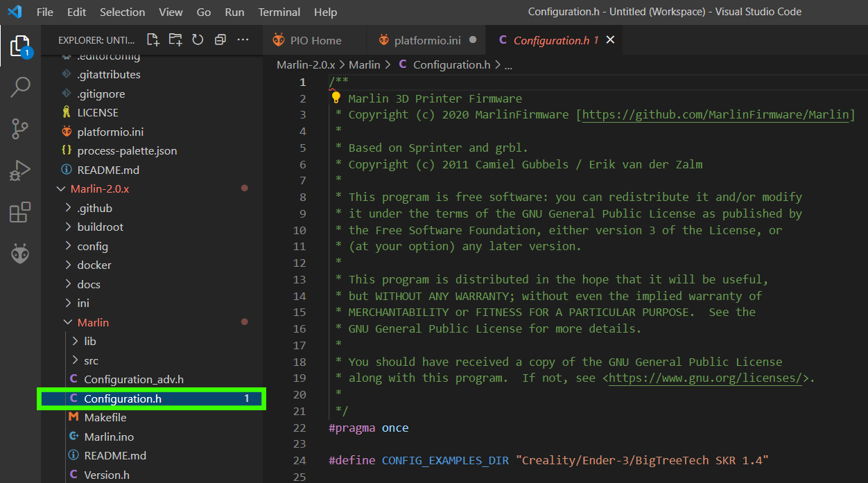Open the Terminal menu
Screen dimensions: 868x483
[279, 12]
